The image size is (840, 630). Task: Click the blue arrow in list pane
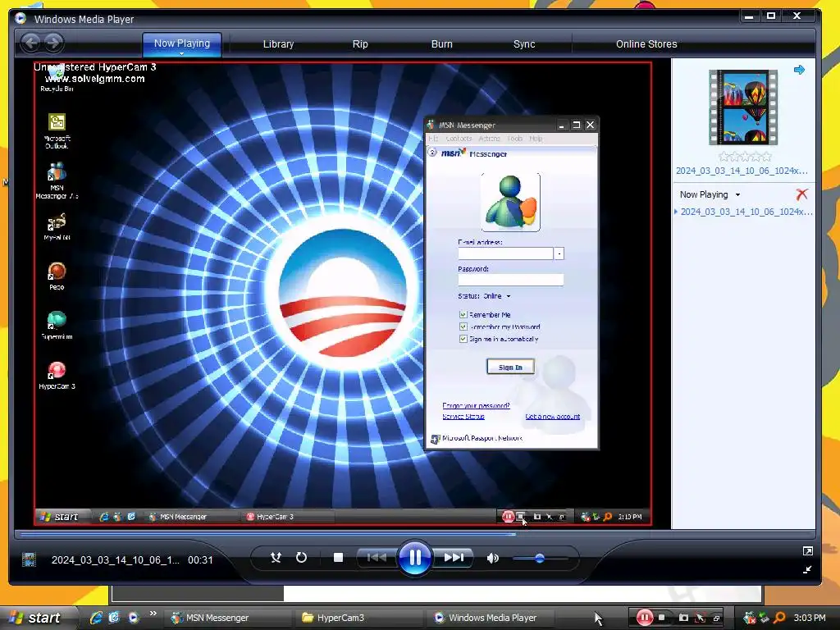(x=799, y=70)
